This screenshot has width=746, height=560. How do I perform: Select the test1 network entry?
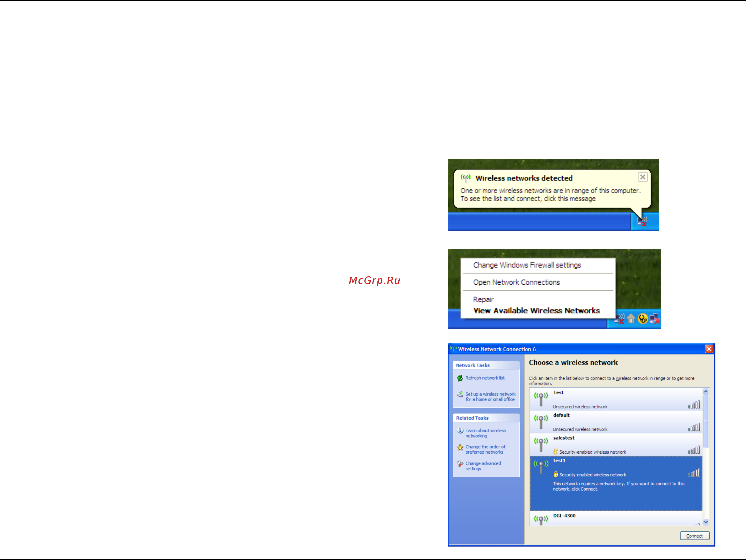click(x=616, y=484)
